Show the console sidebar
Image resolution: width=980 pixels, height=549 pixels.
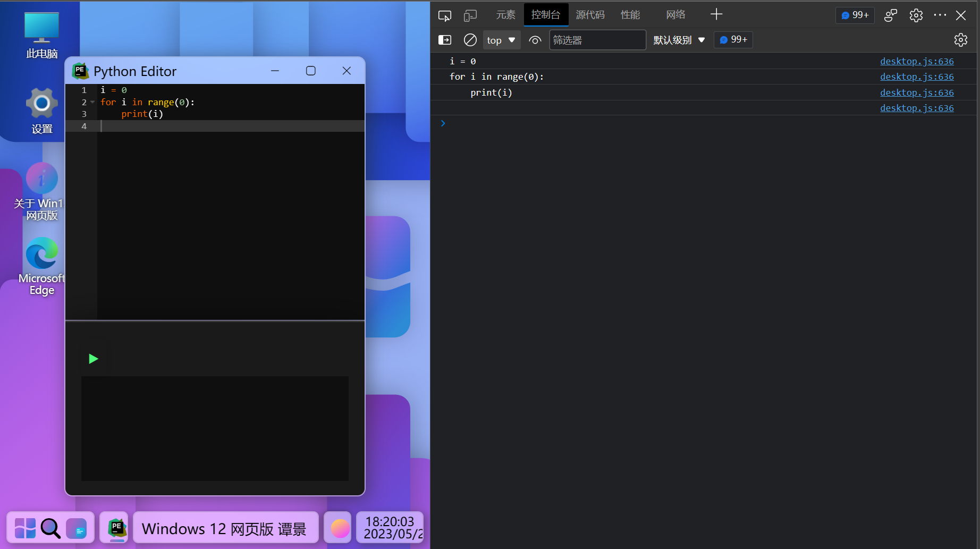coord(444,39)
